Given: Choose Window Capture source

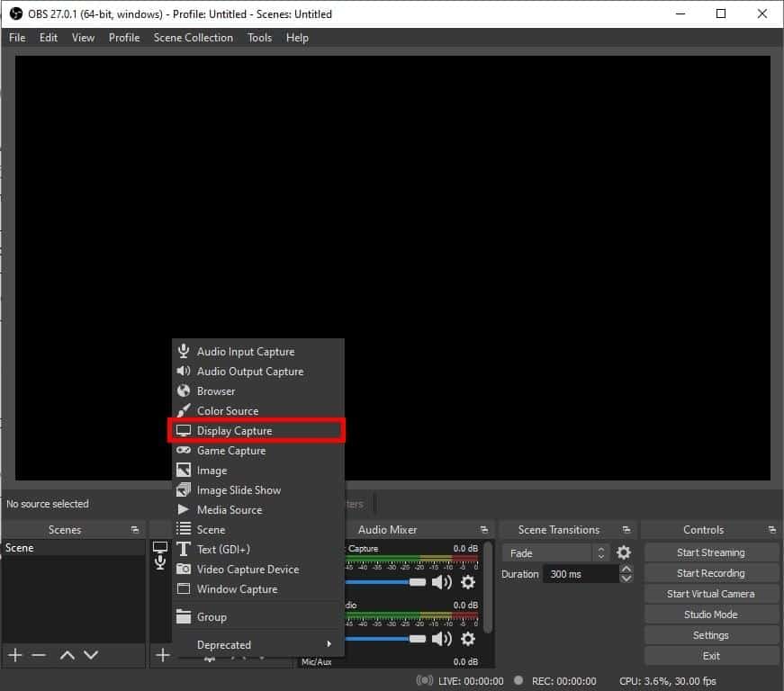Looking at the screenshot, I should pyautogui.click(x=258, y=589).
